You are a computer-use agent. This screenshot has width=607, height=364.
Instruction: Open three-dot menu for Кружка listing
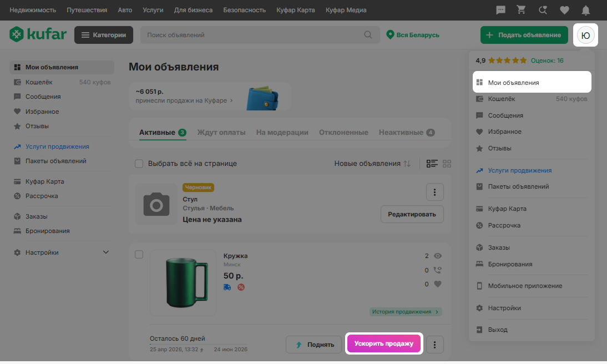point(435,345)
